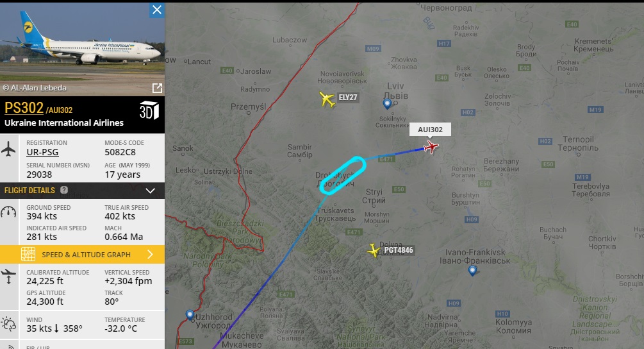
Task: Open aircraft photo external link icon
Action: (157, 88)
